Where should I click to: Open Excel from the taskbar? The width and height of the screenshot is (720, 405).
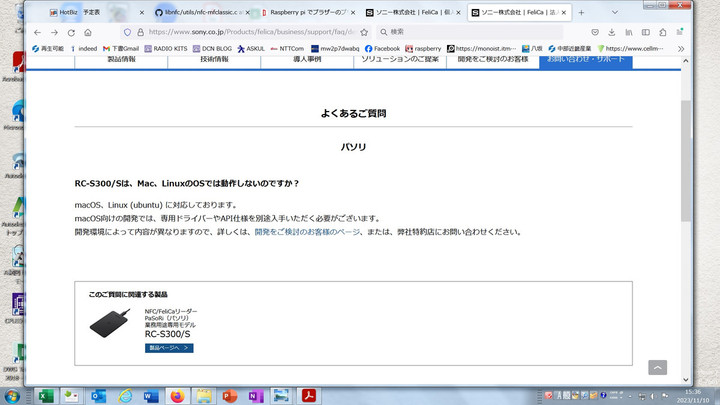pos(45,396)
